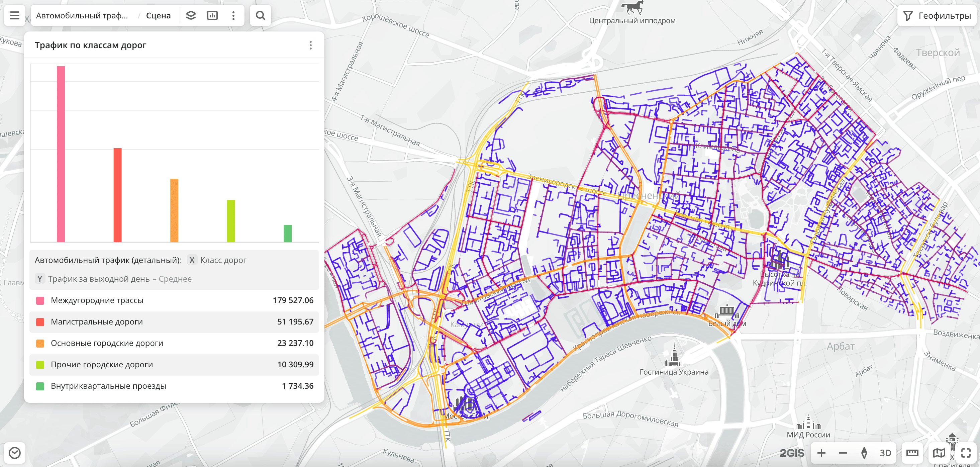
Task: Toggle 3D map view
Action: point(885,453)
